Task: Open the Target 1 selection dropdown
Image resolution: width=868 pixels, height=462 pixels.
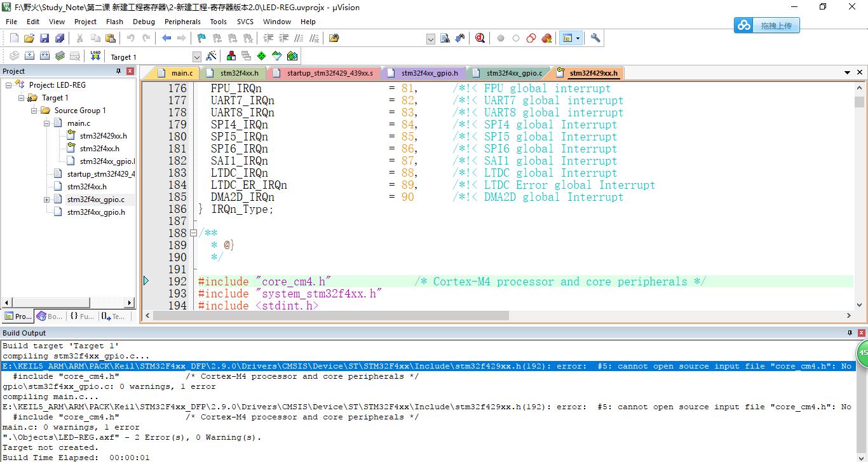Action: pos(196,57)
